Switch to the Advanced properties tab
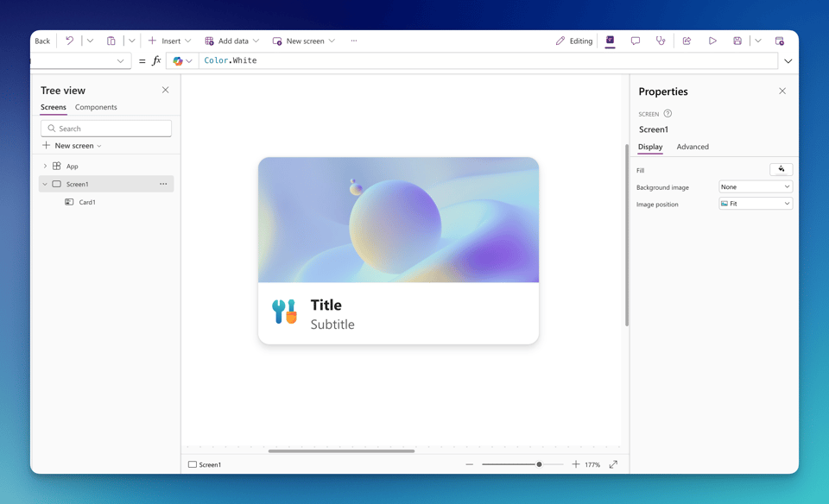 [x=693, y=147]
